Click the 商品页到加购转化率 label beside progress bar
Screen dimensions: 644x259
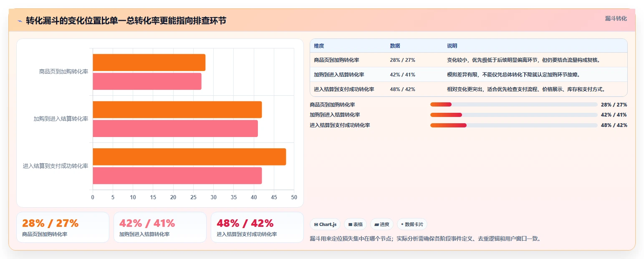[332, 105]
